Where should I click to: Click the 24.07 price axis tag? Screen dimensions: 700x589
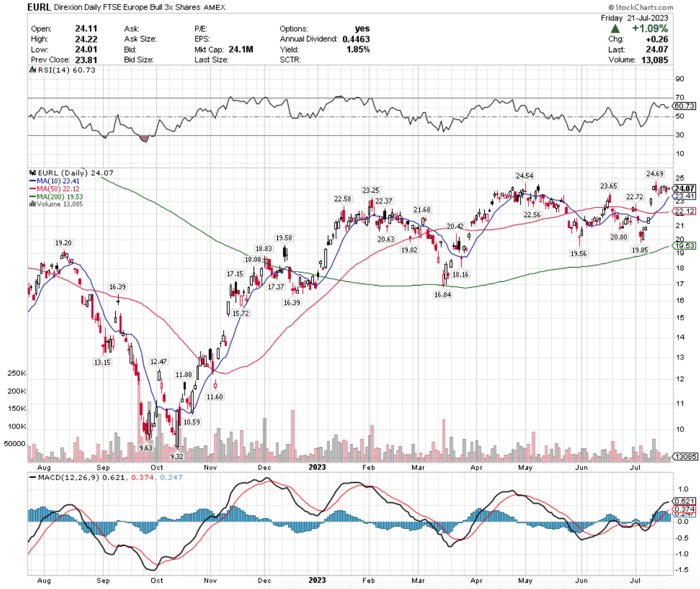click(x=685, y=188)
